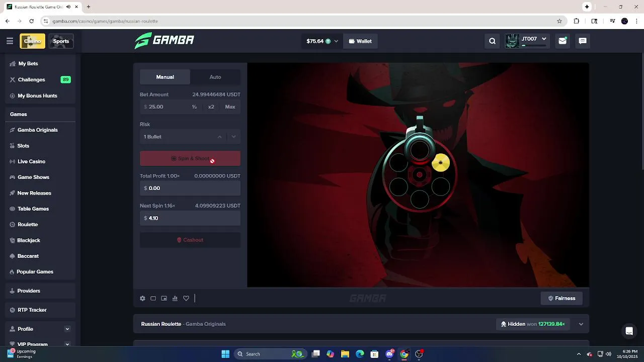
Task: Expand the balance currency dropdown
Action: point(336,41)
